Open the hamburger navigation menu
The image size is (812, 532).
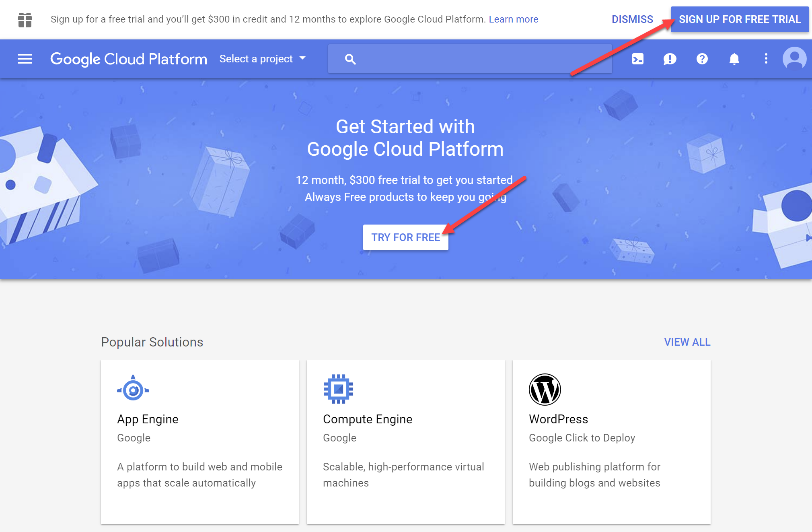[25, 59]
